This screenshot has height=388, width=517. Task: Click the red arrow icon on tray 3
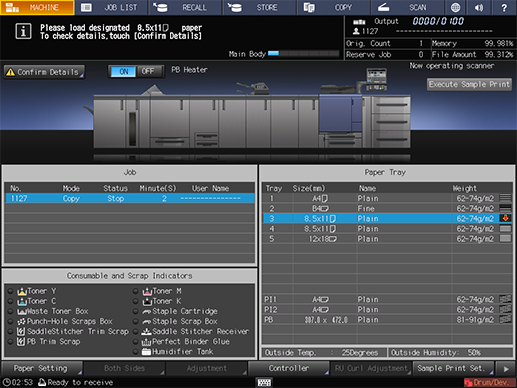pyautogui.click(x=505, y=218)
